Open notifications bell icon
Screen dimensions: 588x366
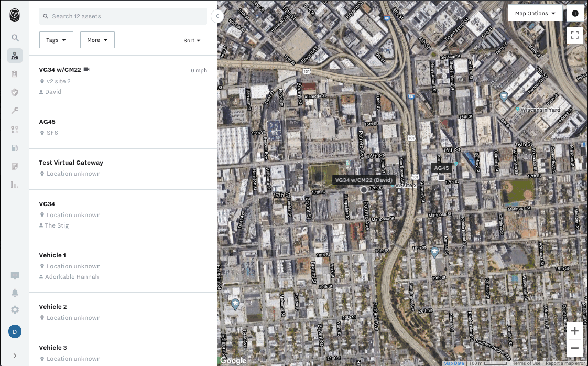pyautogui.click(x=15, y=293)
